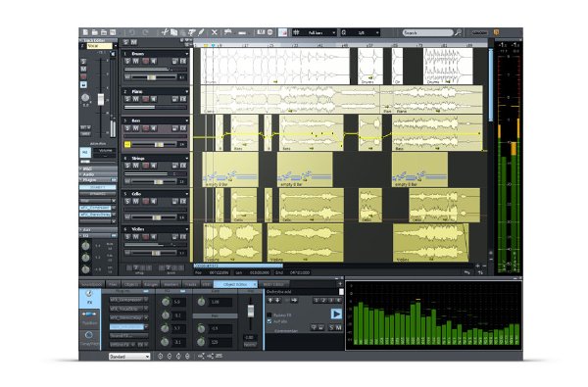The image size is (588, 387).
Task: Select the pencil draw tool
Action: click(201, 32)
